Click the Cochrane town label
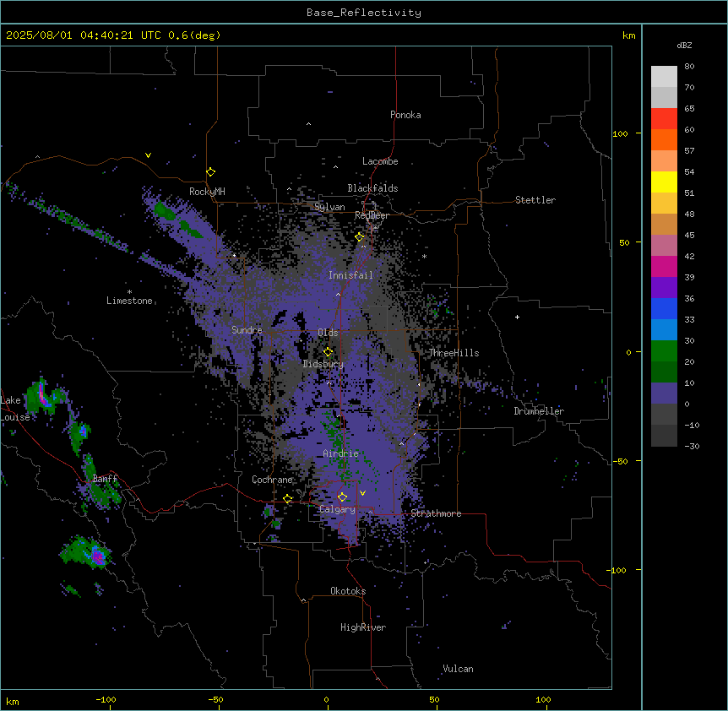The image size is (728, 711). (272, 480)
